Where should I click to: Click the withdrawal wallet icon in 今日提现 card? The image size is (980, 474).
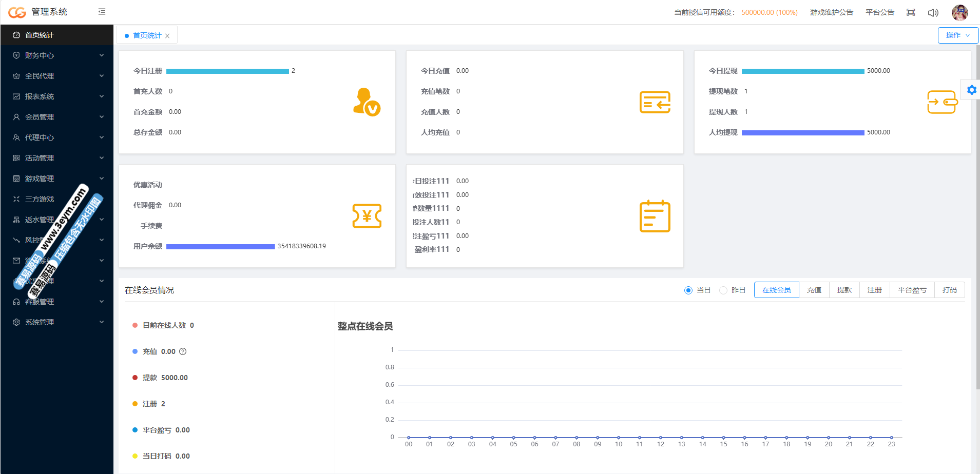click(942, 102)
